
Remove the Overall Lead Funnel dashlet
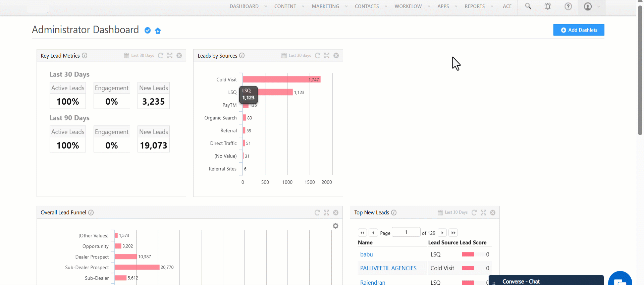pyautogui.click(x=336, y=213)
